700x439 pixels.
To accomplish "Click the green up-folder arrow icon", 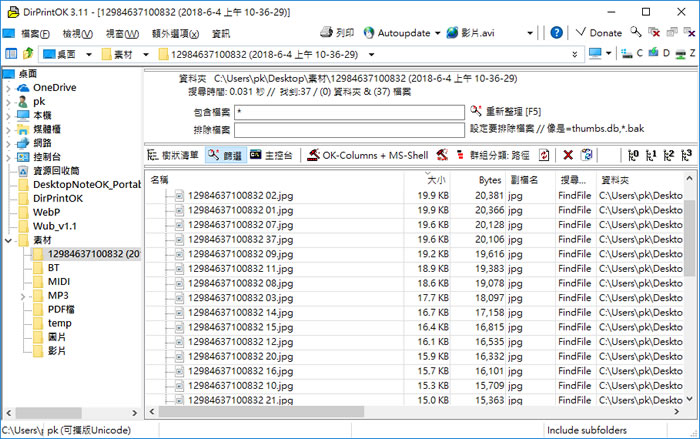I will pos(28,54).
